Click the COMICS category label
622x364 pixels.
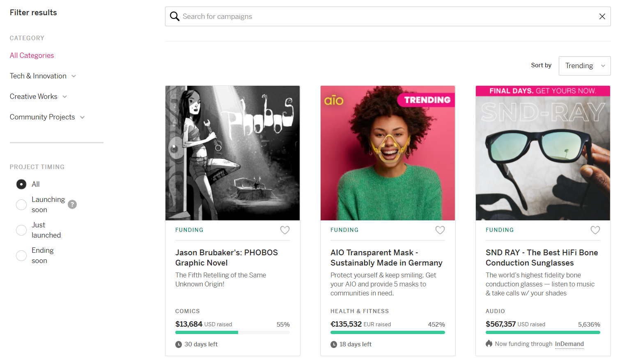point(188,311)
